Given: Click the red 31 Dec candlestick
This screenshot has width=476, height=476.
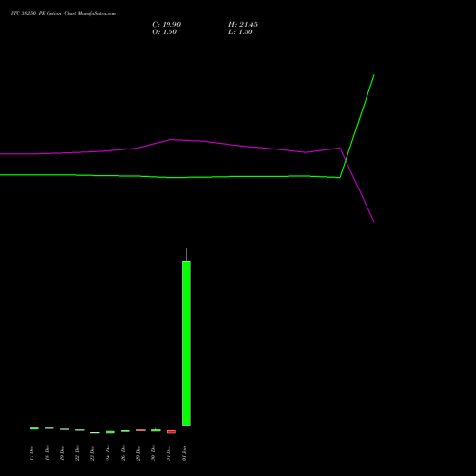Looking at the screenshot, I should coord(171,432).
